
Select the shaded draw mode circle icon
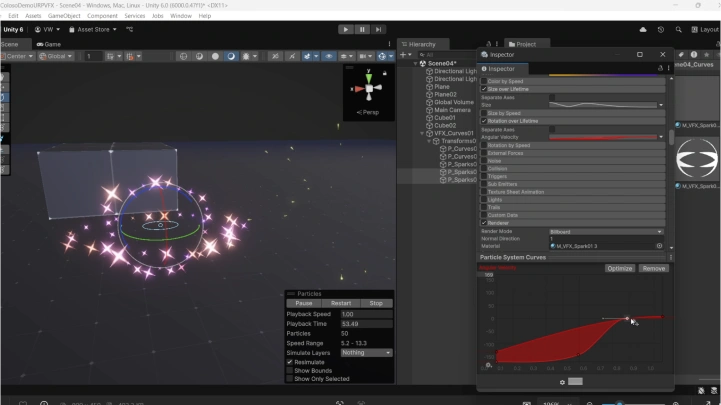pyautogui.click(x=215, y=56)
